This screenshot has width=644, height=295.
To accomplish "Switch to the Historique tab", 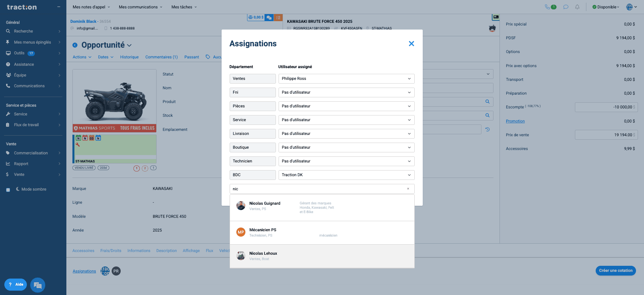I will click(129, 57).
